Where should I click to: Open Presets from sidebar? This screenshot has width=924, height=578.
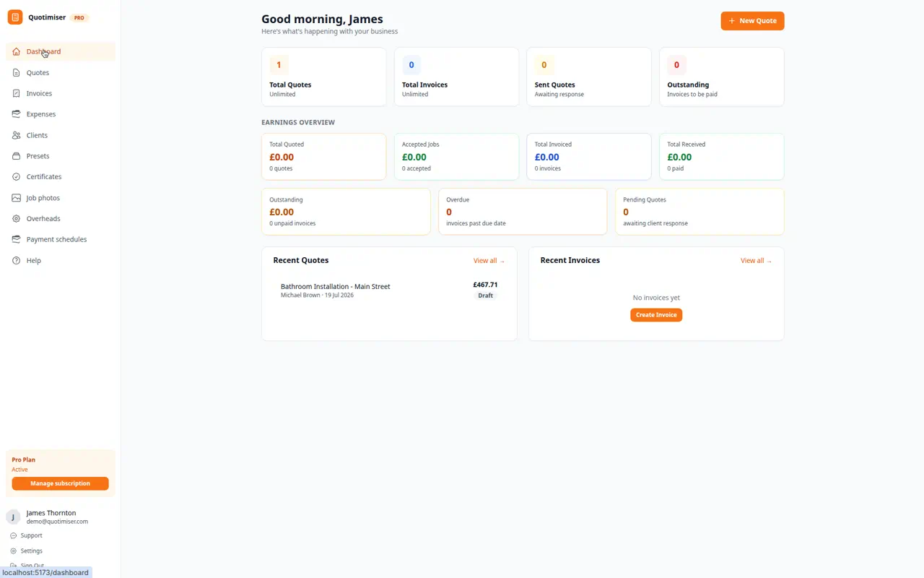pos(61,156)
